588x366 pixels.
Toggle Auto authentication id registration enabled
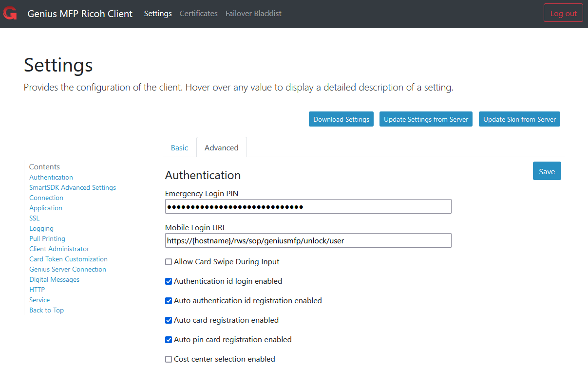coord(169,301)
